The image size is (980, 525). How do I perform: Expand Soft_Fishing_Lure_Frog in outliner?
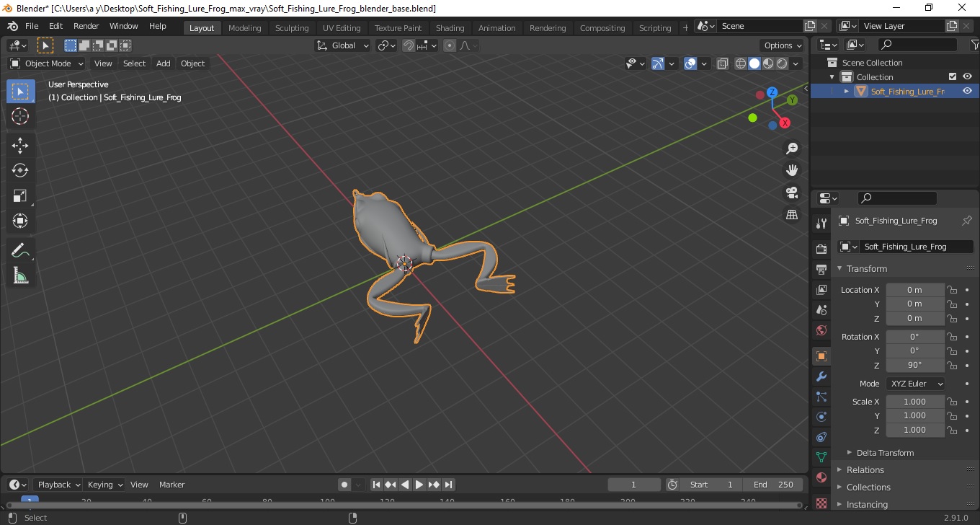click(847, 91)
